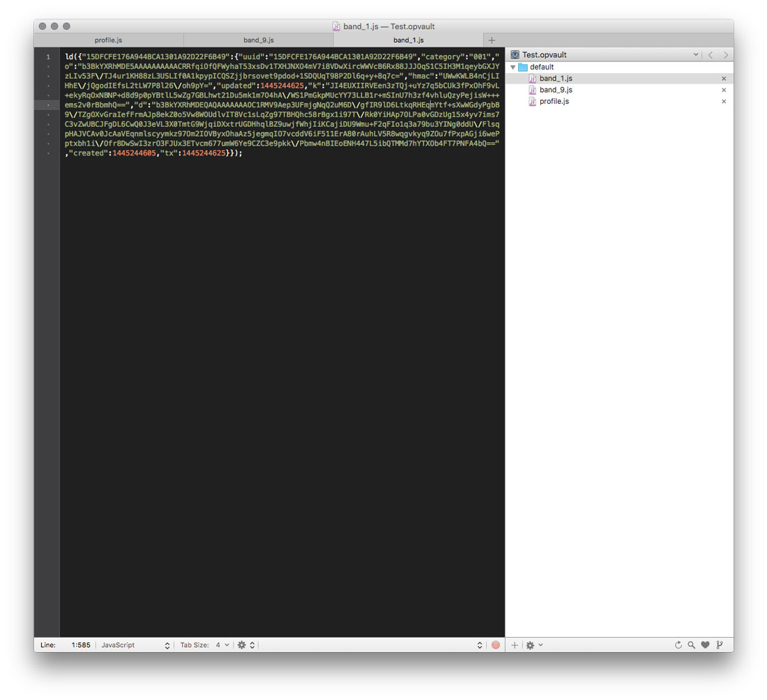Show favorites with heart icon
Viewport: 767px width, 700px height.
click(x=705, y=645)
